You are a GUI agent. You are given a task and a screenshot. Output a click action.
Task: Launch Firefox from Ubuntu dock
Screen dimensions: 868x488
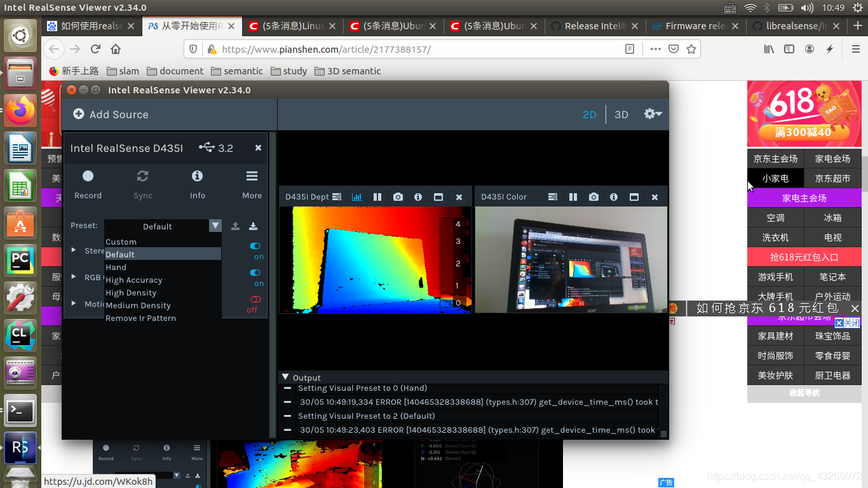click(20, 111)
